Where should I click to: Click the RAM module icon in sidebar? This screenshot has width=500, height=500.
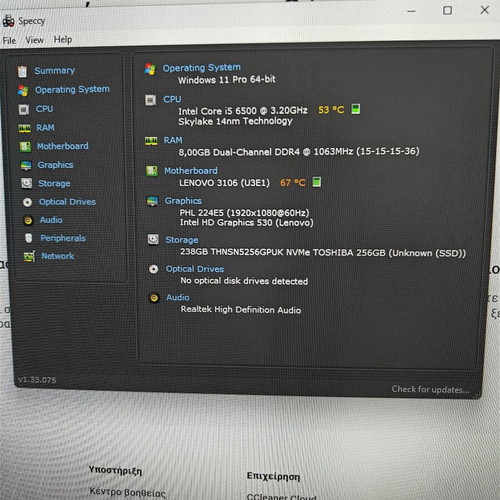point(24,128)
